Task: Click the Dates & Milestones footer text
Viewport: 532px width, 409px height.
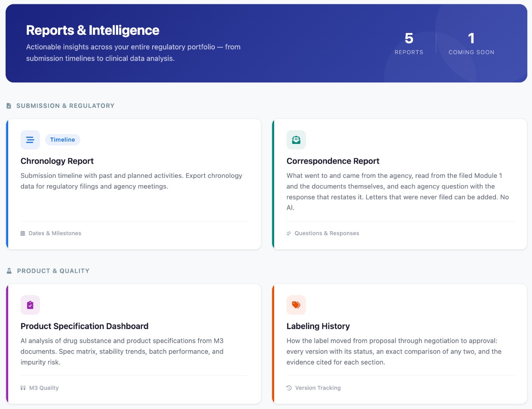Action: coord(55,233)
